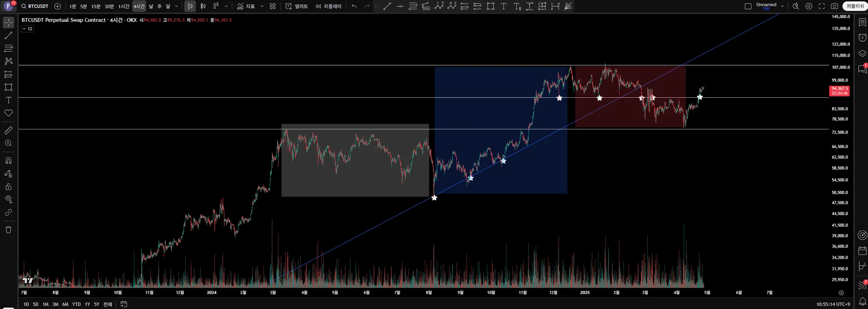Viewport: 868px width, 309px height.
Task: Toggle hide all drawings eye icon
Action: [x=9, y=200]
